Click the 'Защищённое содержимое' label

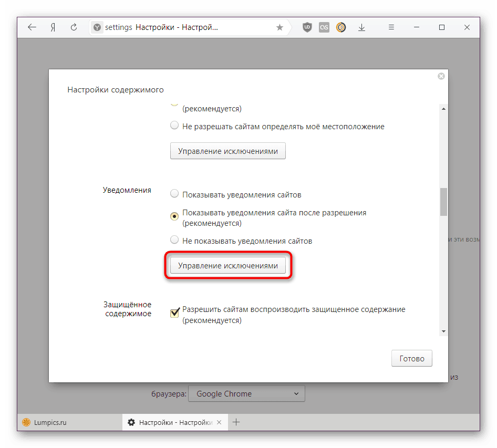point(128,309)
